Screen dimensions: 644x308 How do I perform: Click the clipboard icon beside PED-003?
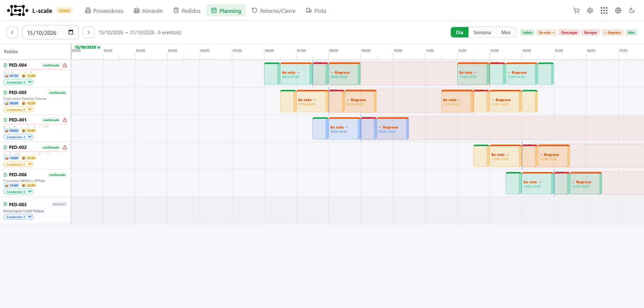tap(5, 205)
